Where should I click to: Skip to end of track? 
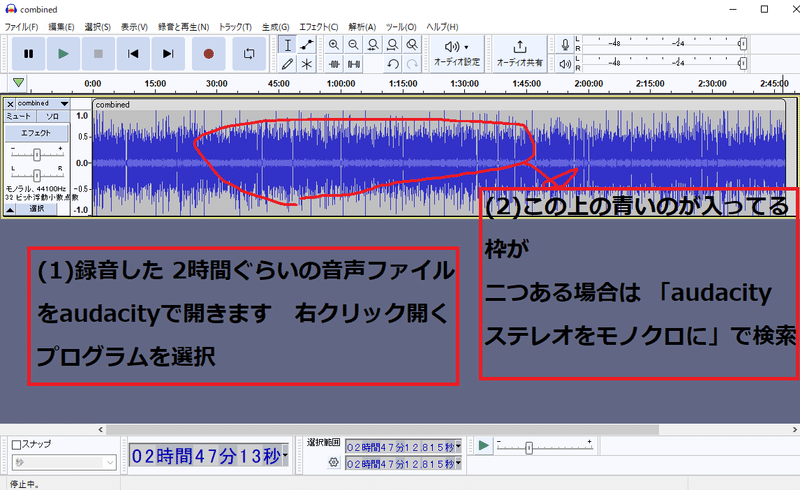click(168, 54)
